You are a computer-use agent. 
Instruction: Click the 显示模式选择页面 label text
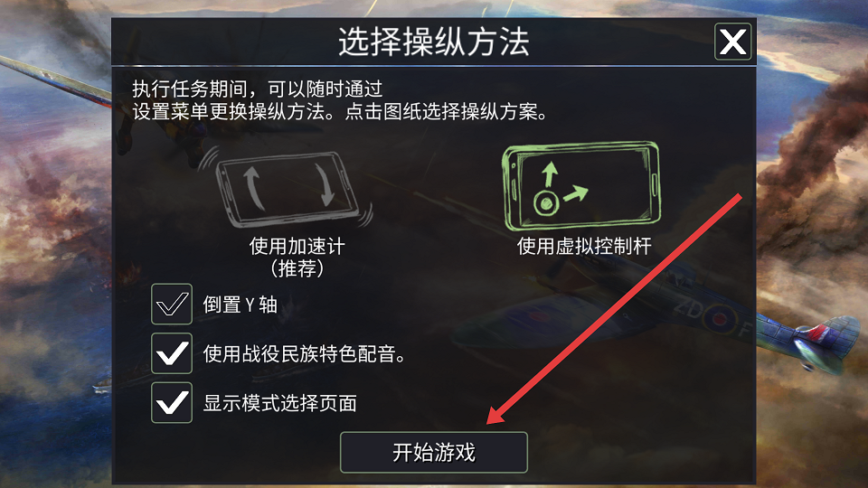point(279,403)
